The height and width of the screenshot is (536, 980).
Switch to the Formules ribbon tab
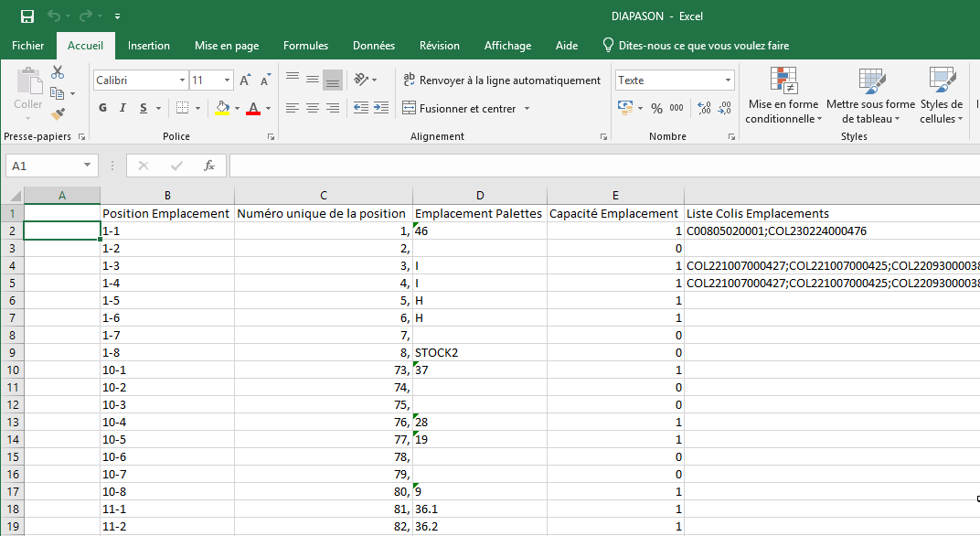(x=305, y=46)
